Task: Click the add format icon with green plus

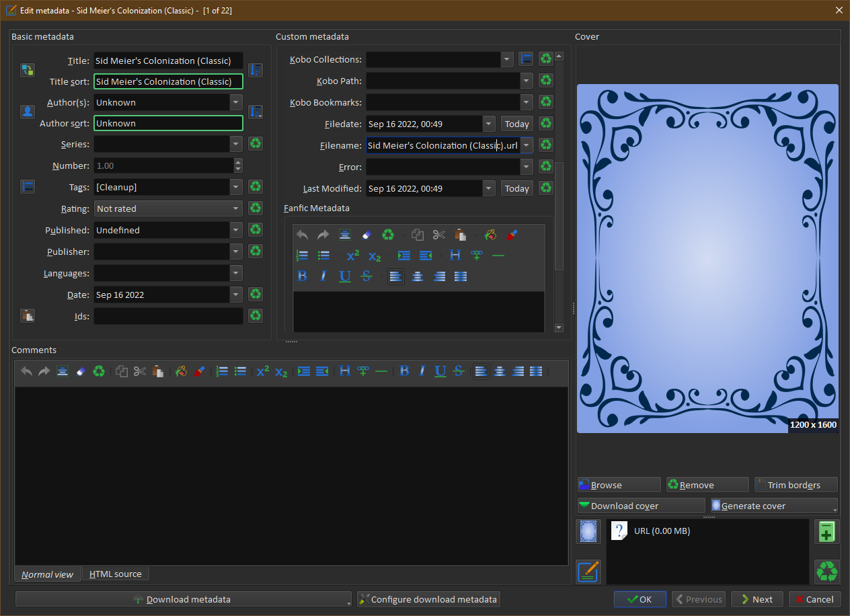Action: 826,532
